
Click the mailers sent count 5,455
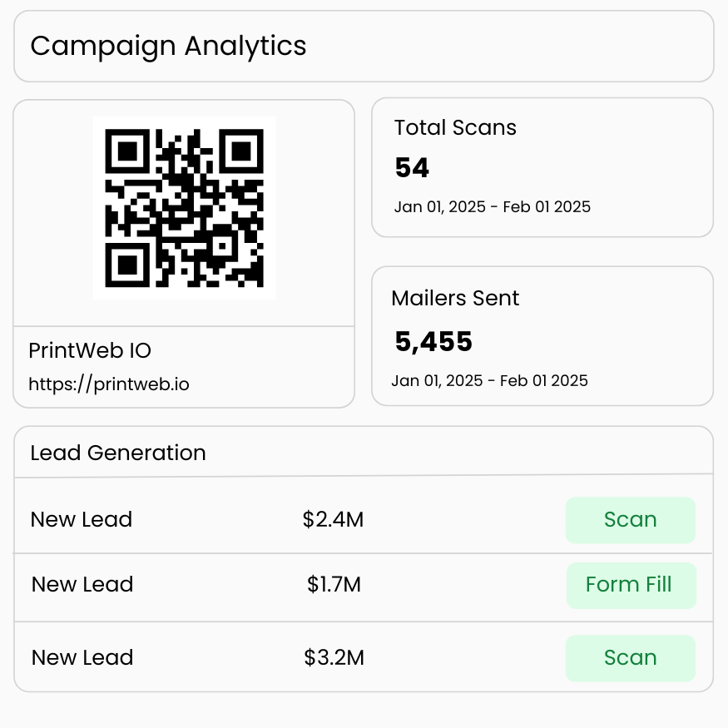(433, 342)
